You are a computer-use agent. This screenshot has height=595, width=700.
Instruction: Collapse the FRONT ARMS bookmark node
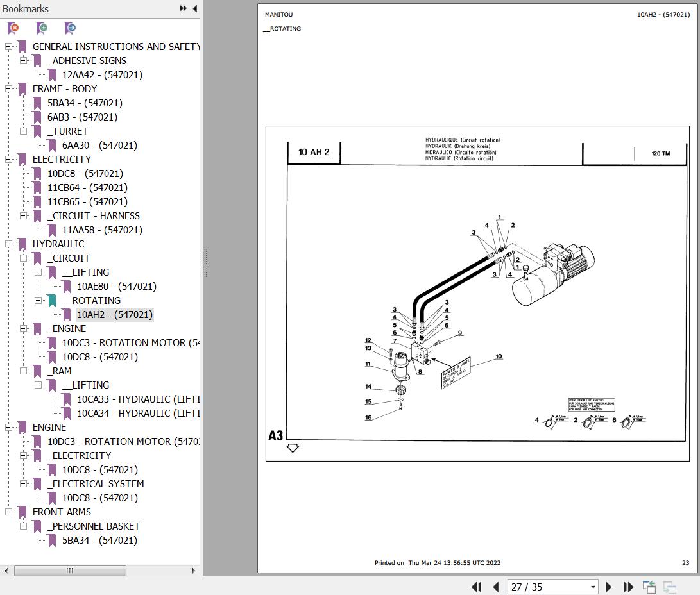(9, 512)
